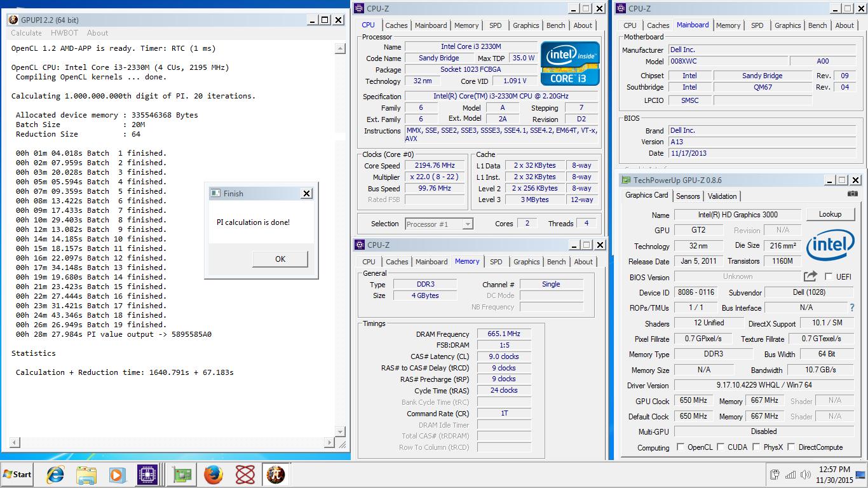Close the Finish dialog with X
Screen dimensions: 868x488
click(306, 193)
